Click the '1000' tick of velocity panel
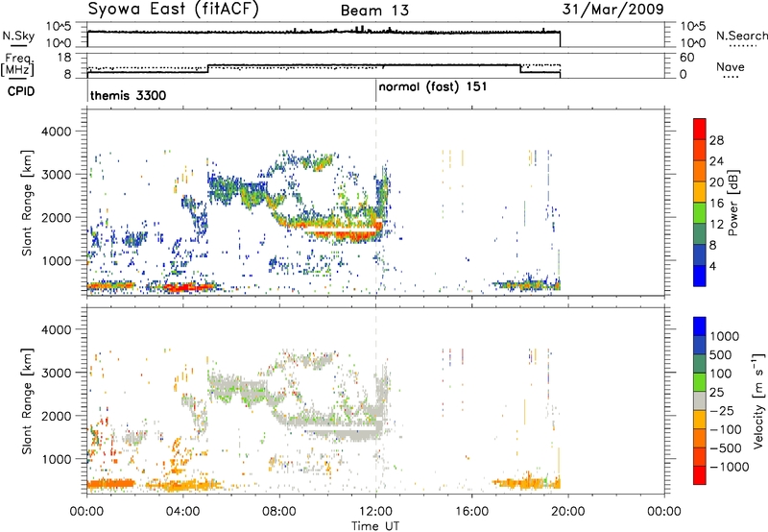 pyautogui.click(x=56, y=459)
